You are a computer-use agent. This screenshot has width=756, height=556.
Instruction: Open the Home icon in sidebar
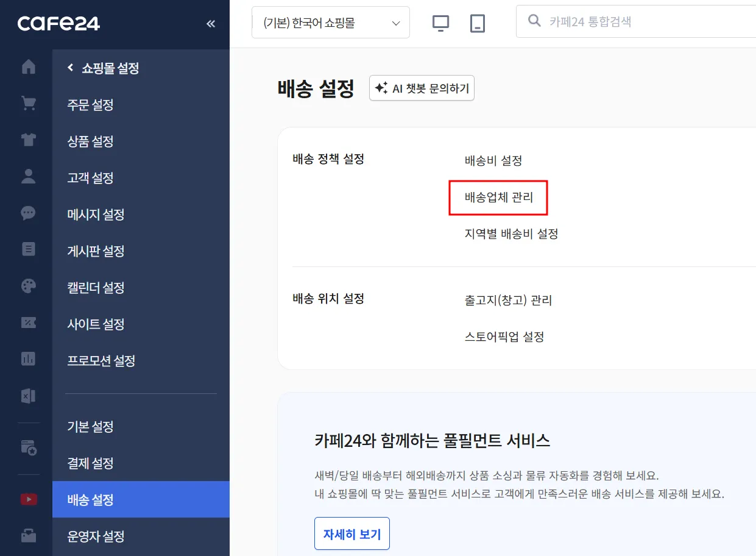pyautogui.click(x=29, y=66)
